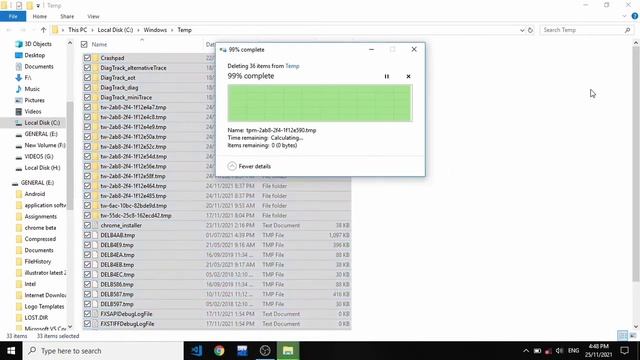Click the green delete progress graph

tap(320, 103)
